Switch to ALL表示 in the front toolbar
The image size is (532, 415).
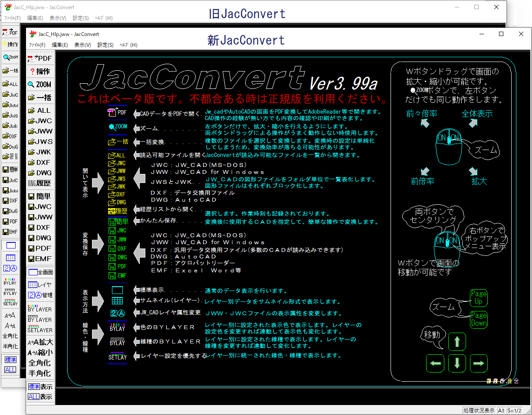click(x=39, y=397)
